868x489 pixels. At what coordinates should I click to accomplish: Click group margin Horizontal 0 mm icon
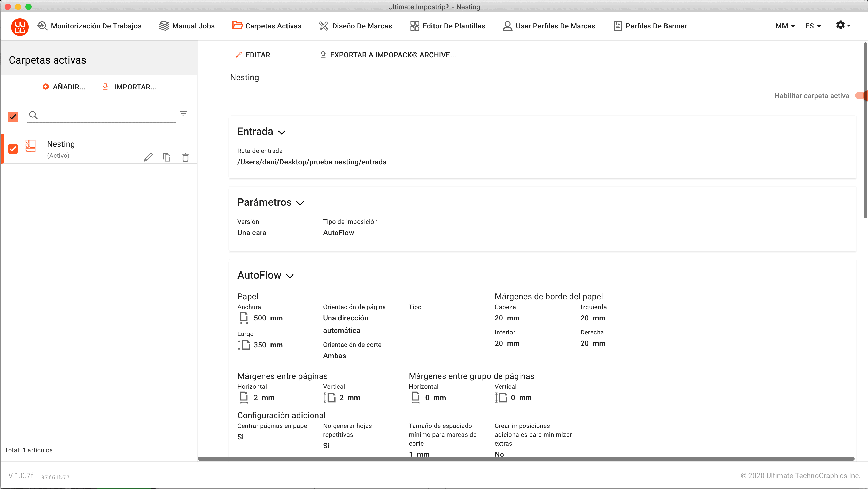pos(415,398)
